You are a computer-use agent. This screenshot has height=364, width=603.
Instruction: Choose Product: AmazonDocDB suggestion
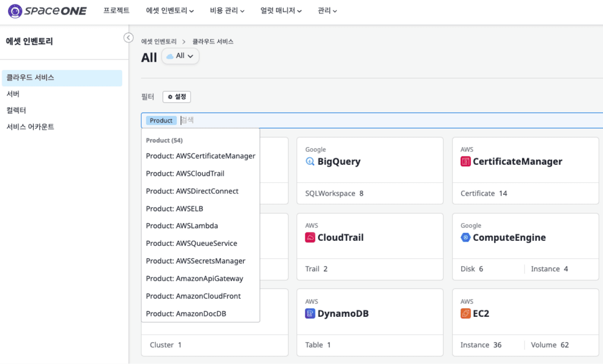[x=200, y=314]
